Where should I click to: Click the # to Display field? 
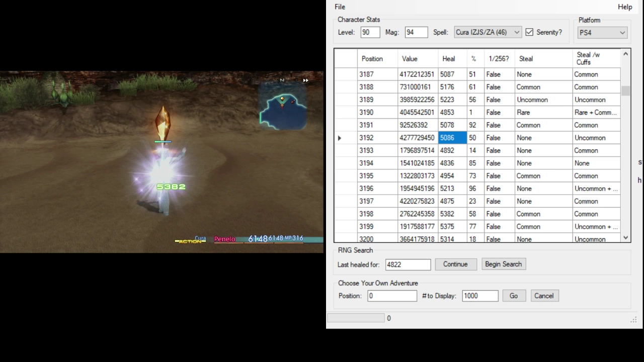point(480,296)
